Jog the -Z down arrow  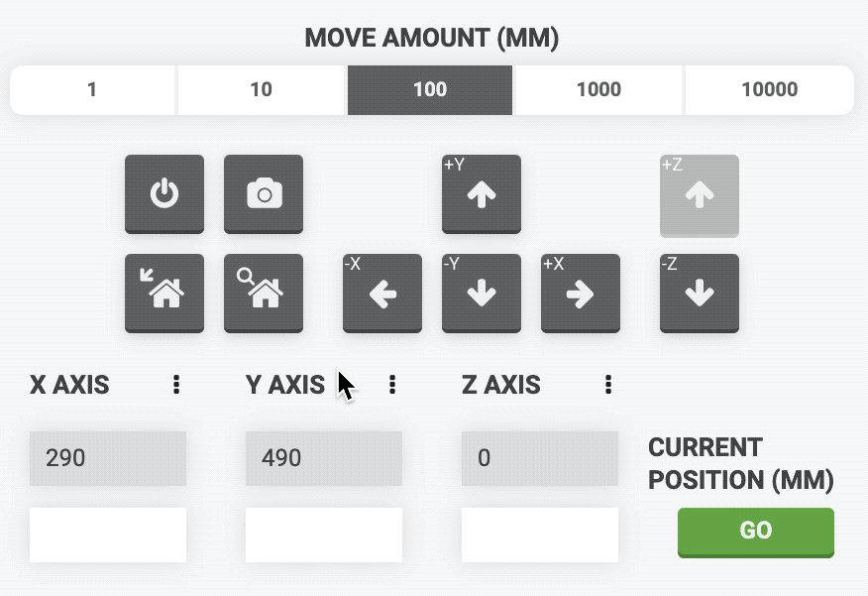tap(700, 293)
